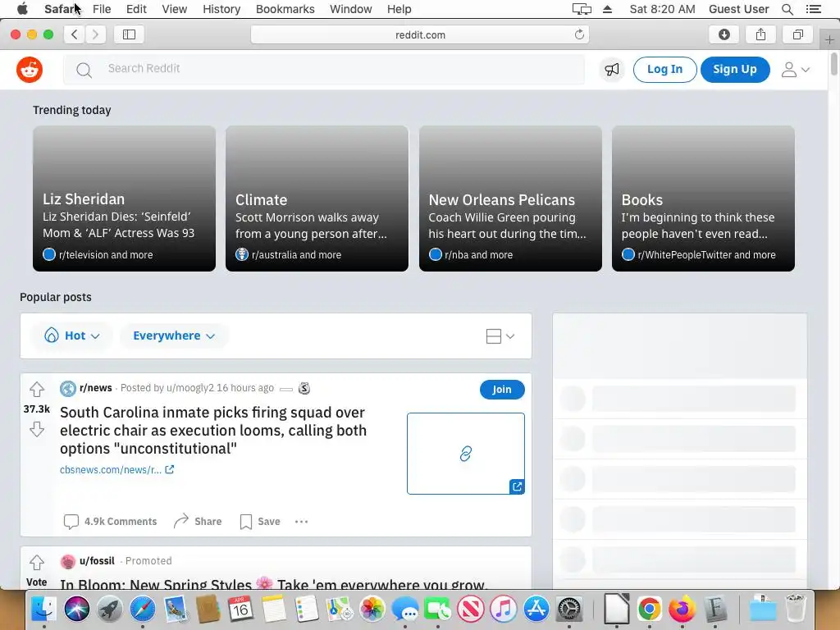The height and width of the screenshot is (630, 840).
Task: Open the Window menu
Action: pyautogui.click(x=351, y=9)
